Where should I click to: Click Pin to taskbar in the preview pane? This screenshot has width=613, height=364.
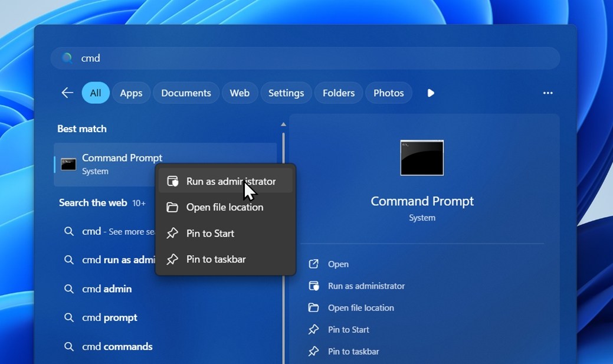pyautogui.click(x=353, y=352)
